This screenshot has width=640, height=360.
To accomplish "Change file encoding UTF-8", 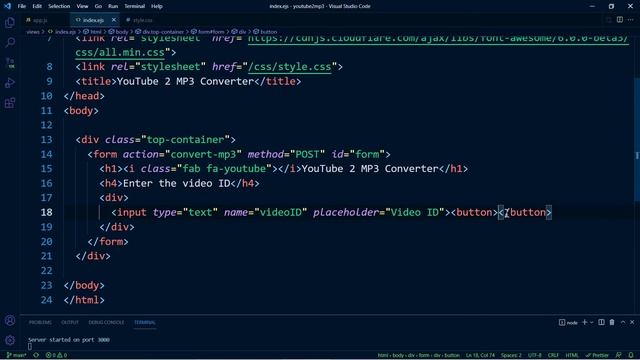I will [535, 355].
